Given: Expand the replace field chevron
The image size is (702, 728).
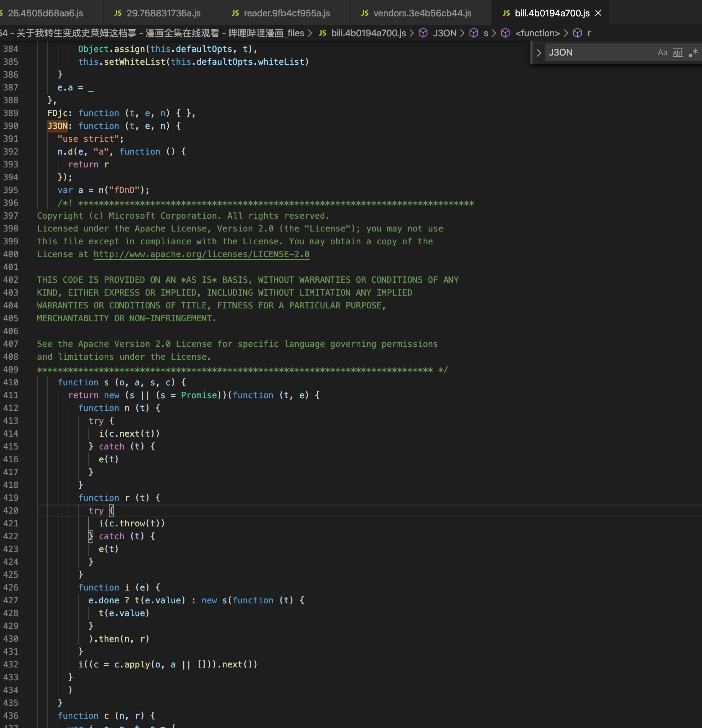Looking at the screenshot, I should (539, 53).
